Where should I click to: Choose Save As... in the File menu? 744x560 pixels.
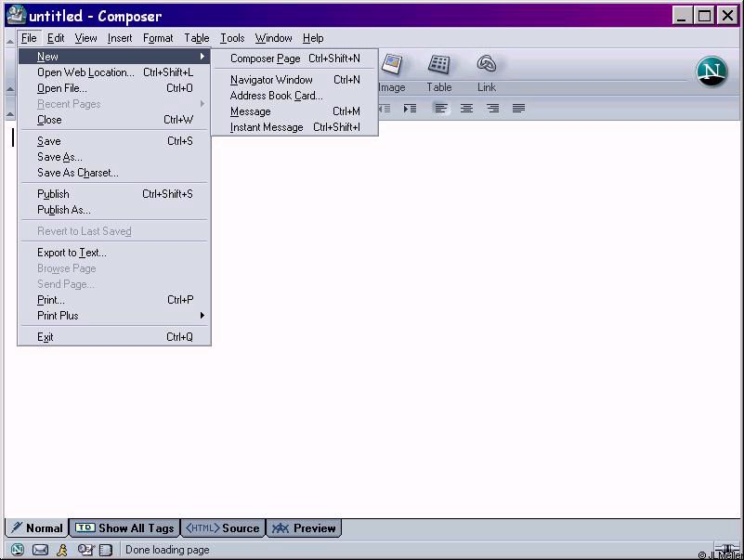(114, 157)
